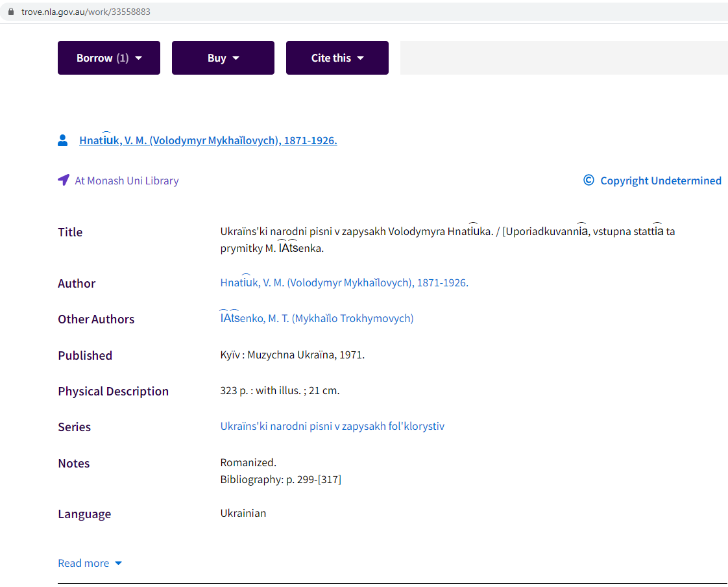Viewport: 728px width, 587px height.
Task: Expand details with Read more
Action: click(84, 563)
